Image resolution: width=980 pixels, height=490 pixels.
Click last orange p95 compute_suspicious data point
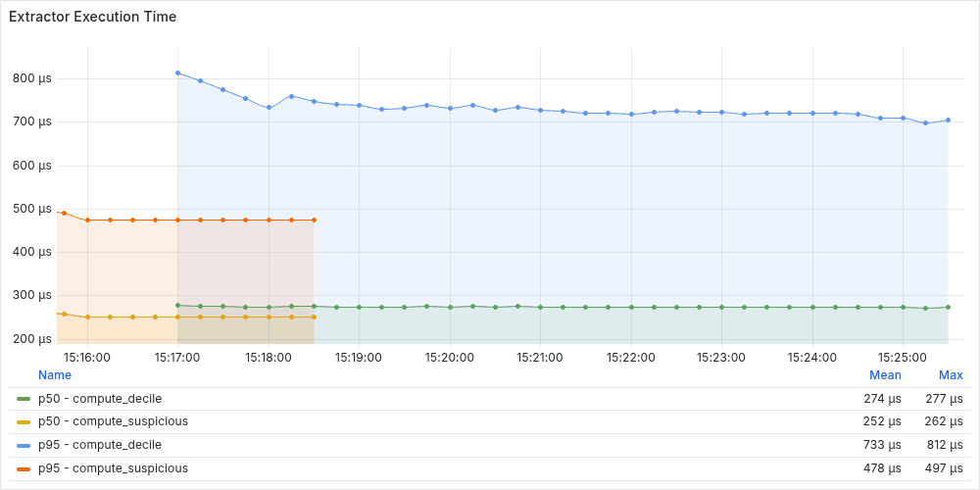point(314,220)
